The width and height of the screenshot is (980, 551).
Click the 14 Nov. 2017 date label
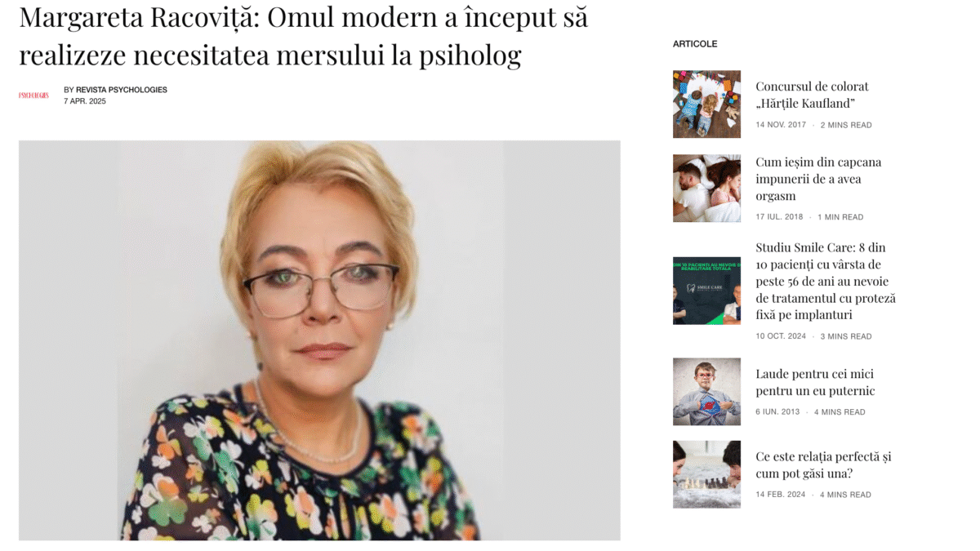coord(781,125)
